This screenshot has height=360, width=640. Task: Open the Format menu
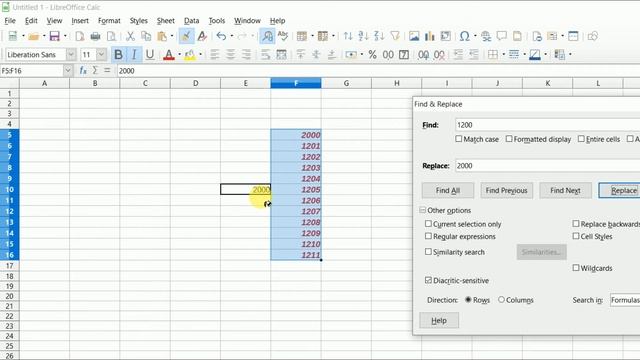109,20
